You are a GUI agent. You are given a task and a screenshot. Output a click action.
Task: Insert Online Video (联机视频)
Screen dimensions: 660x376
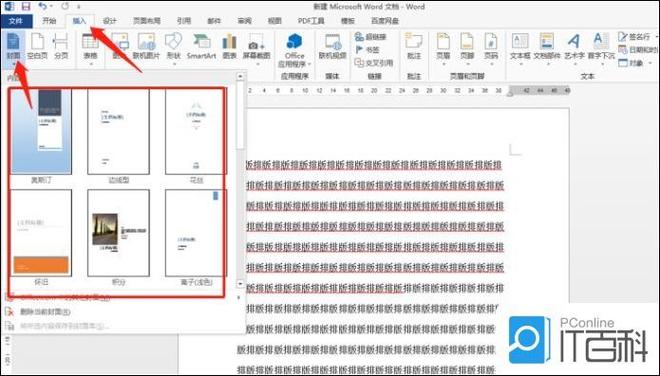coord(333,46)
